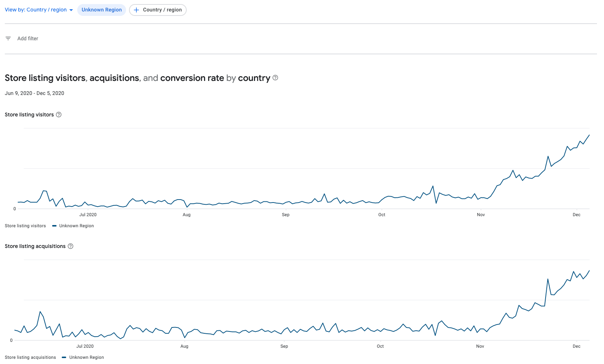This screenshot has width=604, height=364.
Task: Open help icon for Store listing acquisitions
Action: pyautogui.click(x=71, y=246)
